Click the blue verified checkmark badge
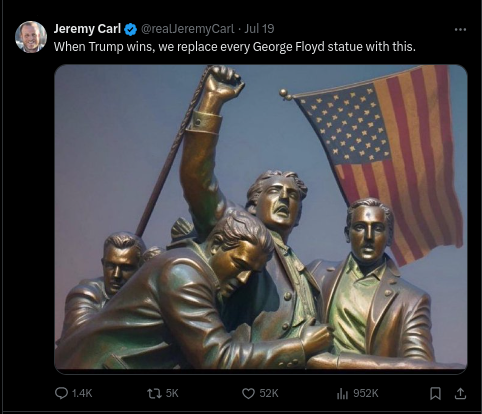The image size is (482, 414). [130, 30]
